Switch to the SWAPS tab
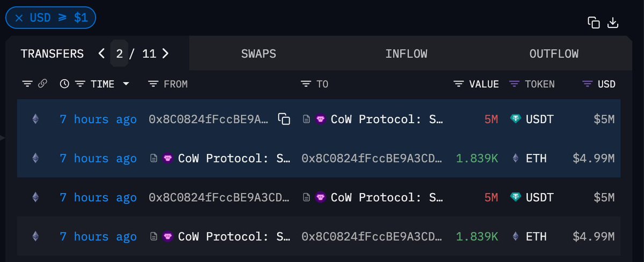Image resolution: width=644 pixels, height=262 pixels. point(258,53)
